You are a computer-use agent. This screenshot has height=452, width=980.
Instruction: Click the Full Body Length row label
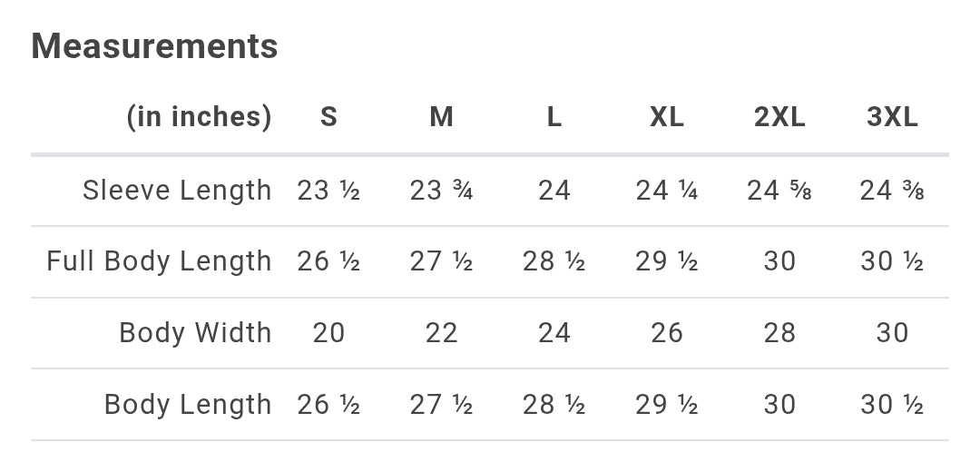coord(159,261)
